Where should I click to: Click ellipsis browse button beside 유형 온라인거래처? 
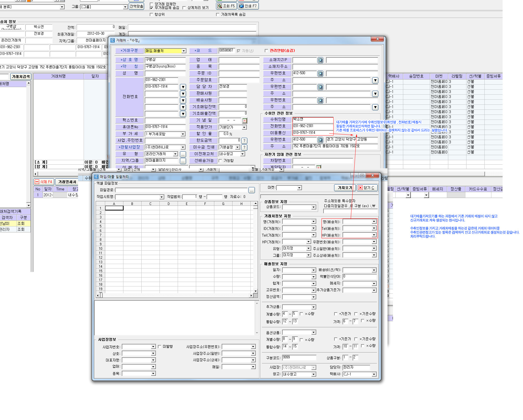(x=183, y=154)
